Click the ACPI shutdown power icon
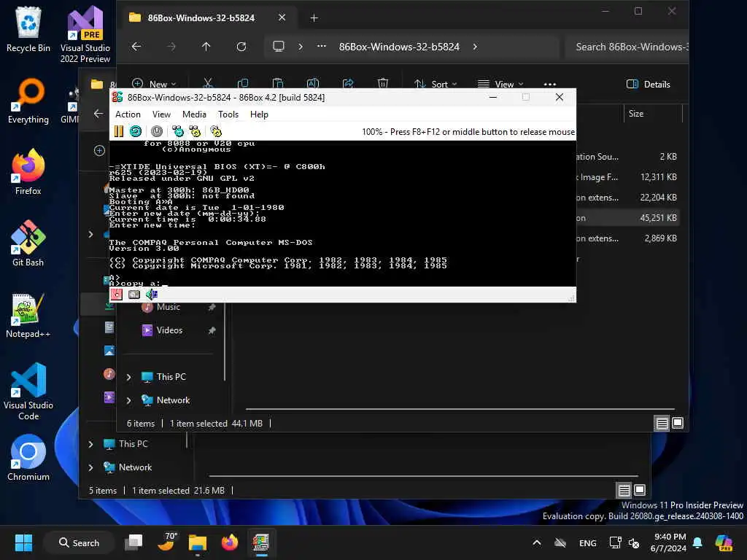This screenshot has width=747, height=560. click(x=157, y=131)
